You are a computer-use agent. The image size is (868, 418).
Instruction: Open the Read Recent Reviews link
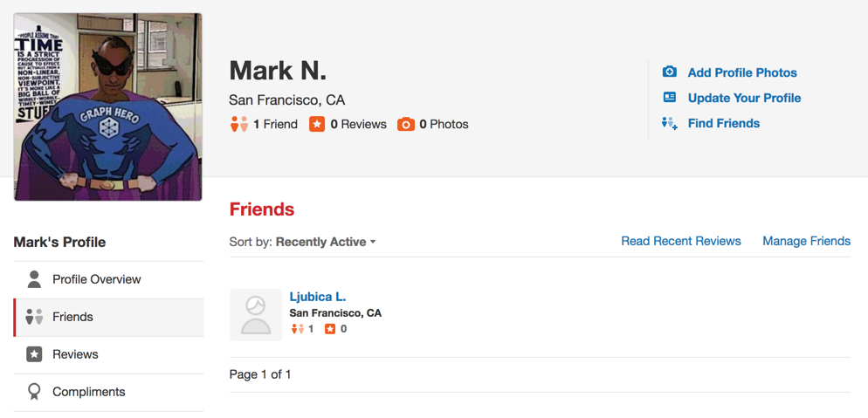pyautogui.click(x=680, y=241)
